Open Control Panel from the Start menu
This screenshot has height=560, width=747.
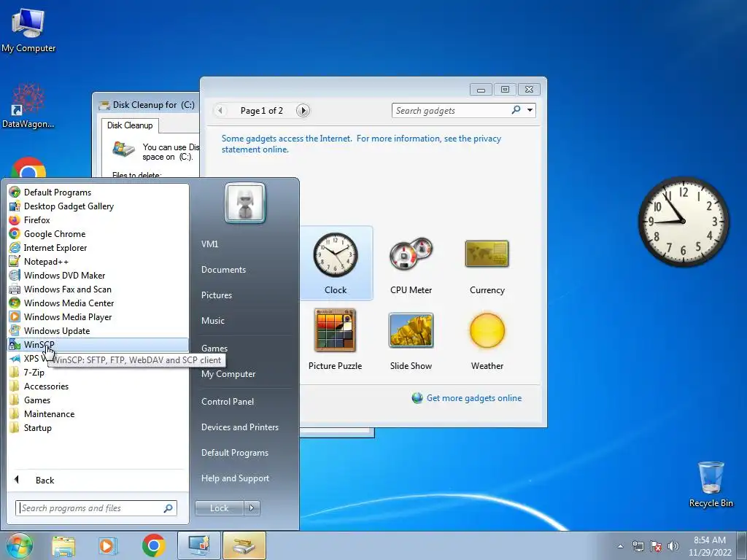(x=228, y=402)
